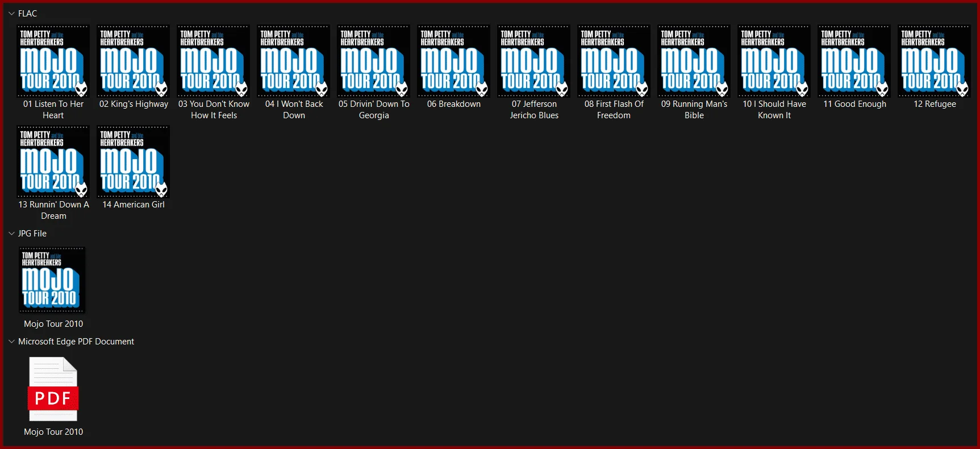980x449 pixels.
Task: Click the file name '02 King's Highway'
Action: click(x=134, y=104)
